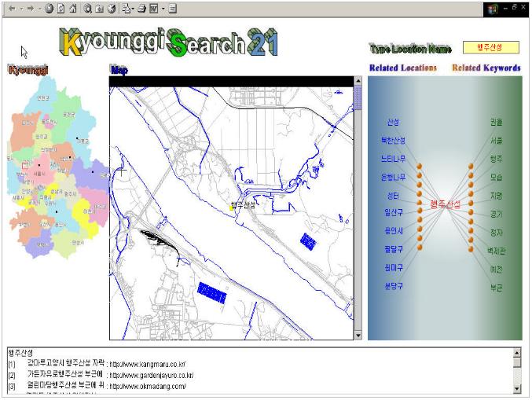Go back with the Back arrow

[x=13, y=9]
